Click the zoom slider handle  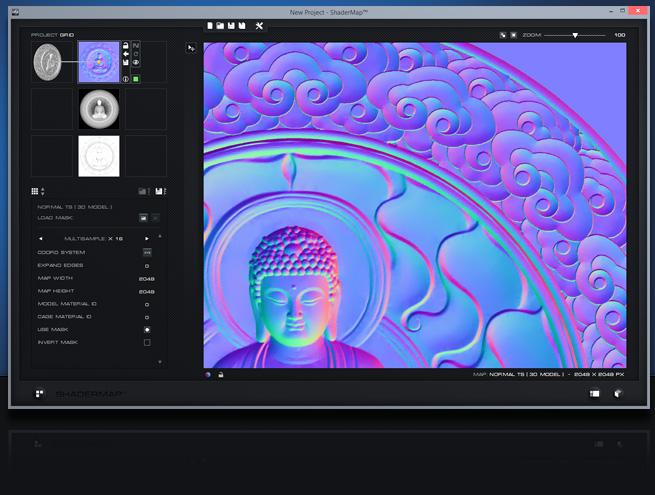pos(575,36)
